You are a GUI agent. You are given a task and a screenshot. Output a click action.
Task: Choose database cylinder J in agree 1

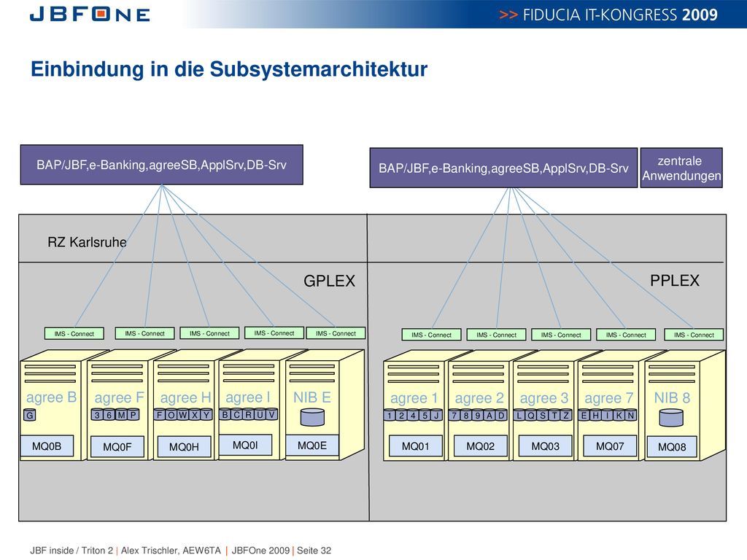click(x=436, y=415)
